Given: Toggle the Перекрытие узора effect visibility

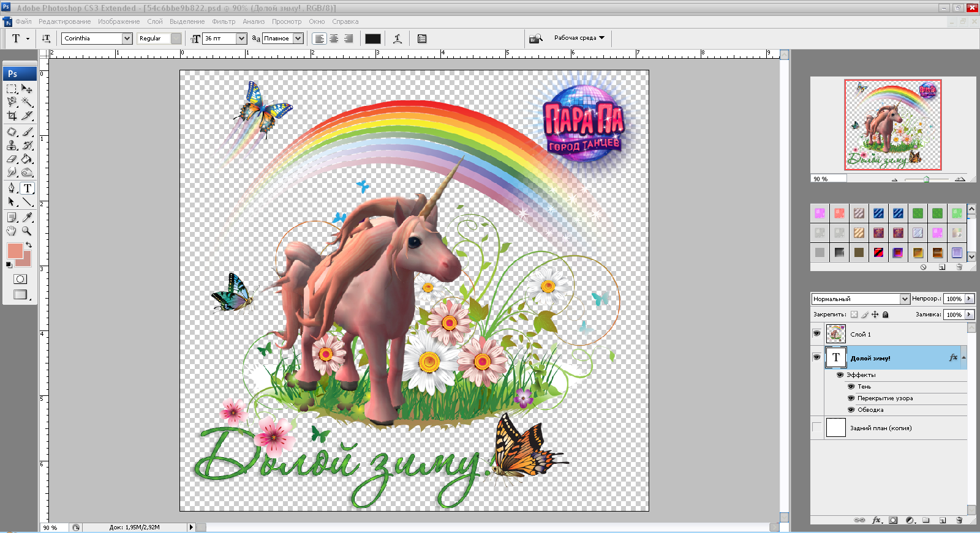Looking at the screenshot, I should [x=851, y=398].
